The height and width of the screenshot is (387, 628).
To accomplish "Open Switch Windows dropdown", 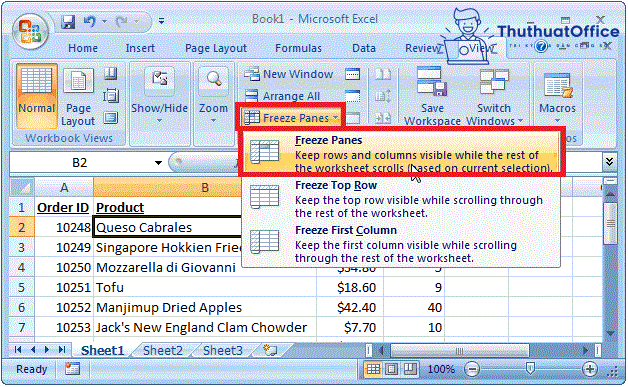I will (x=495, y=96).
